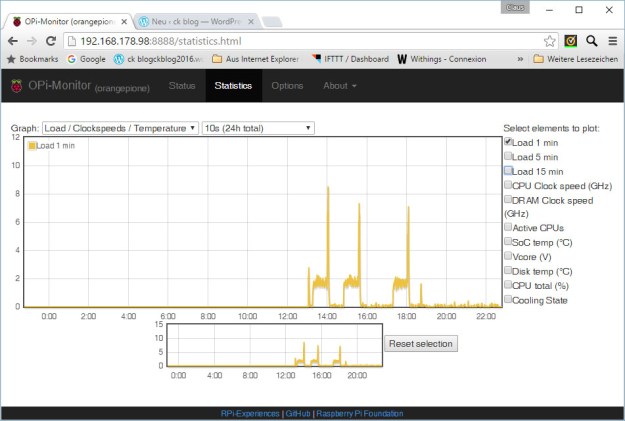Click the page info icon in address bar

tap(72, 41)
